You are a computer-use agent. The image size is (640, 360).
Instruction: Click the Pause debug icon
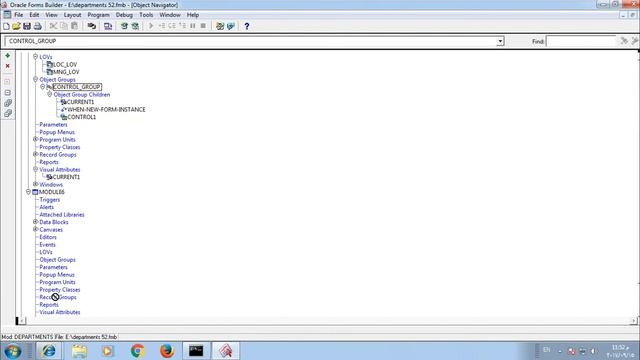193,26
